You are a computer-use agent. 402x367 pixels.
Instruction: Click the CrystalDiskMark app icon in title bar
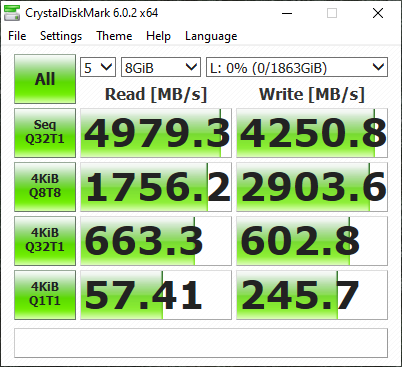pyautogui.click(x=12, y=13)
